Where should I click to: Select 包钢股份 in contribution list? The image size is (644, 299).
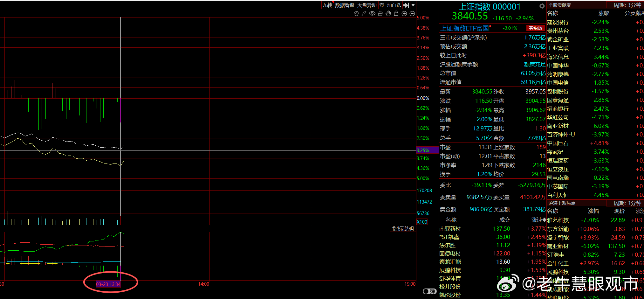[x=558, y=91]
